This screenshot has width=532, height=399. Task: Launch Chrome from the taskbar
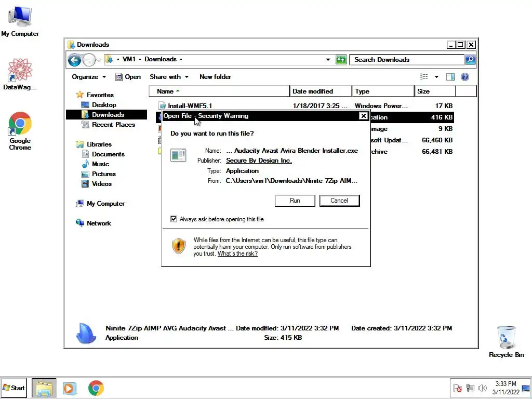[x=96, y=388]
